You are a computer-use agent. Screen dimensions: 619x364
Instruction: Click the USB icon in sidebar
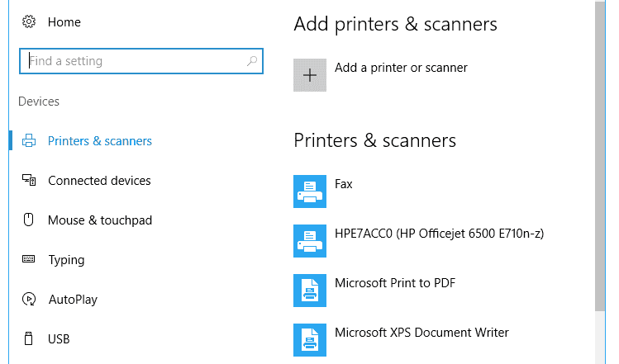[x=28, y=338]
